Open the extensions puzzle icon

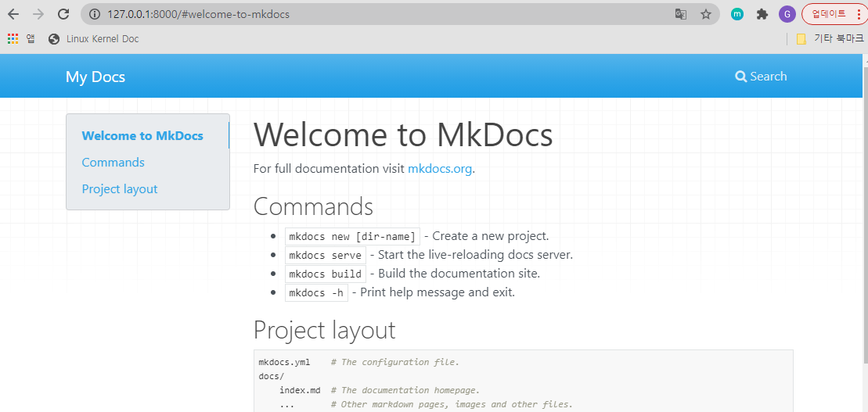click(x=762, y=14)
